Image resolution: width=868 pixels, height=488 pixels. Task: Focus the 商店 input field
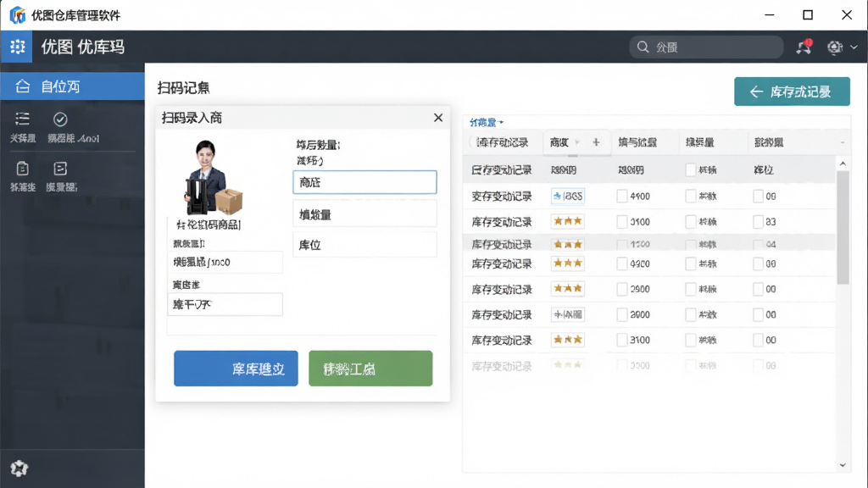tap(364, 182)
